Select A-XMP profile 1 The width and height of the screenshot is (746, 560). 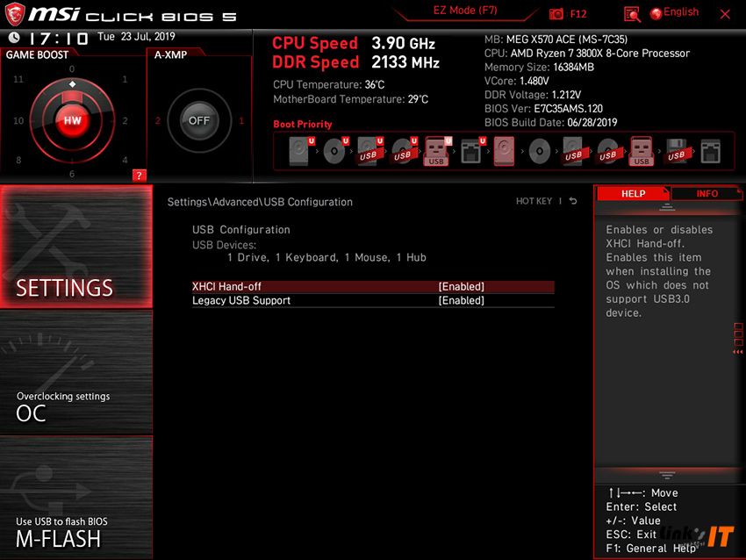pyautogui.click(x=241, y=121)
